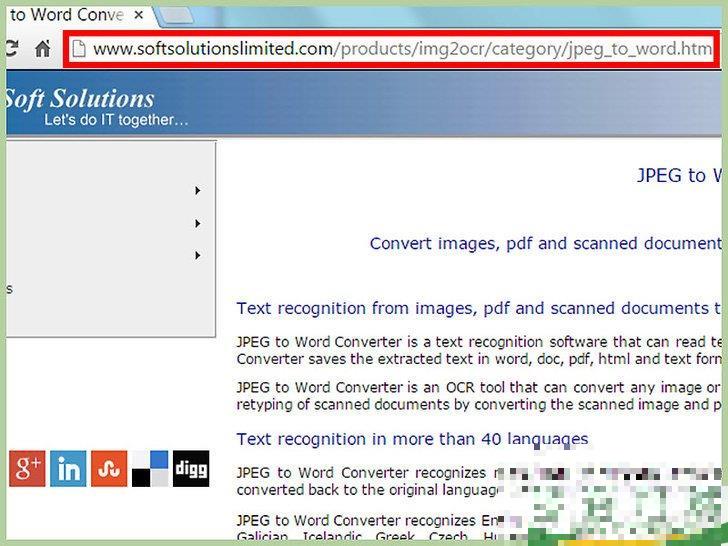
Task: Click the Delicious bookmark icon
Action: [x=150, y=468]
